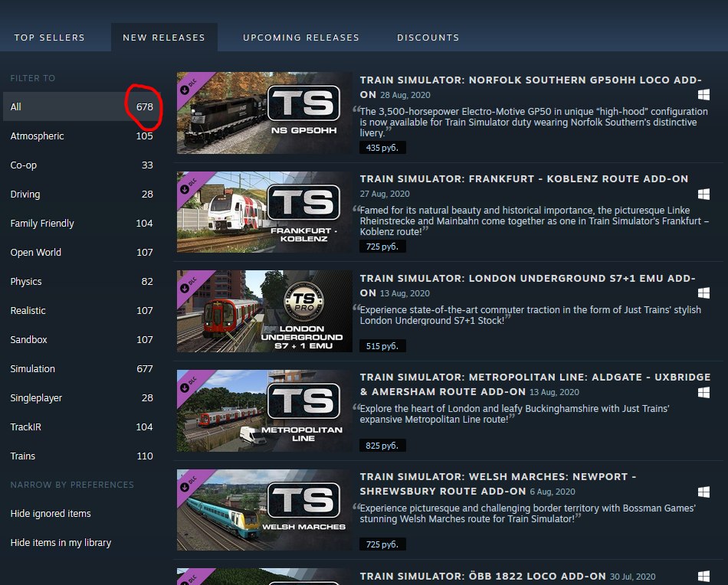Click Windows icon on Welsh Marches row
The width and height of the screenshot is (728, 585).
703,492
